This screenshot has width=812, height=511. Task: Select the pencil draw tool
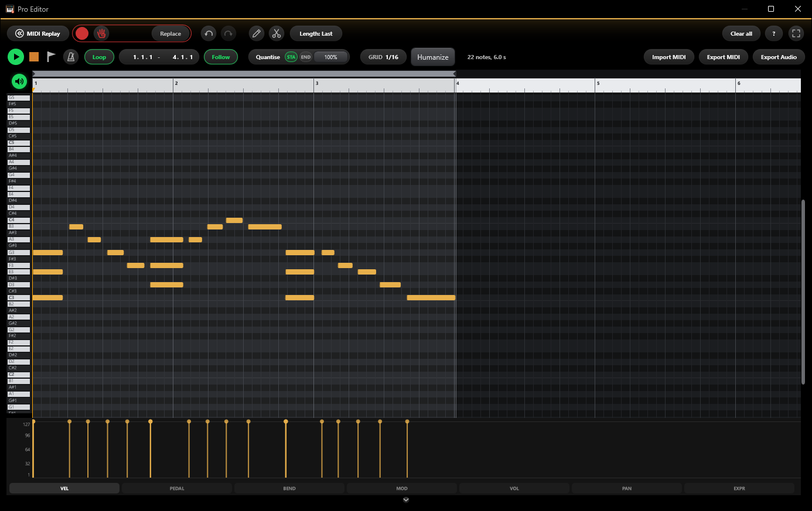coord(256,33)
